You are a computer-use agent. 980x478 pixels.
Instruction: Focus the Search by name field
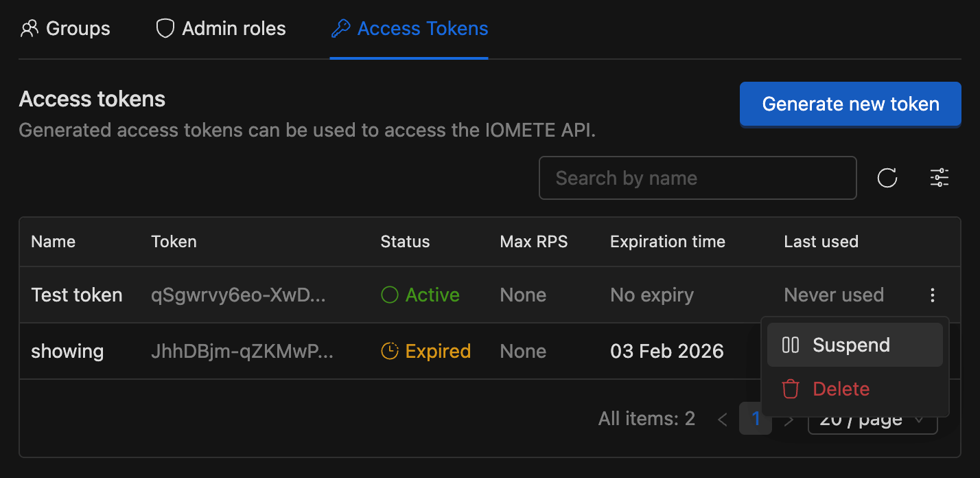(697, 178)
